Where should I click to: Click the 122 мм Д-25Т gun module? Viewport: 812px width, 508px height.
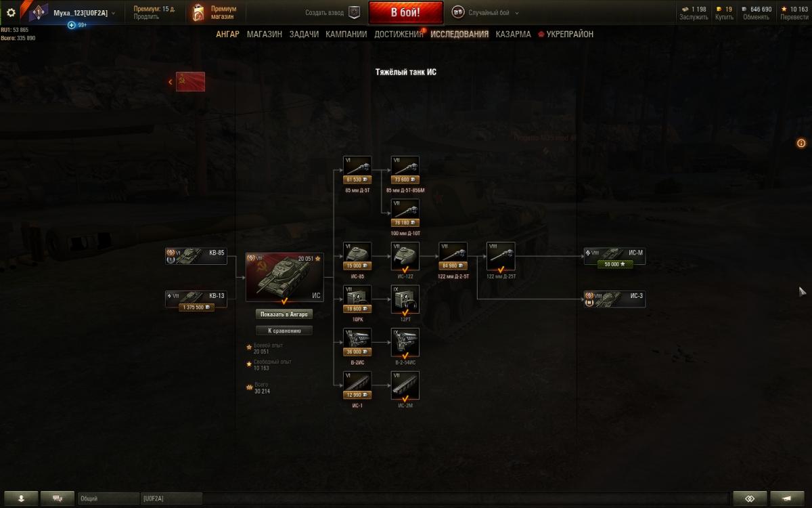(x=501, y=256)
